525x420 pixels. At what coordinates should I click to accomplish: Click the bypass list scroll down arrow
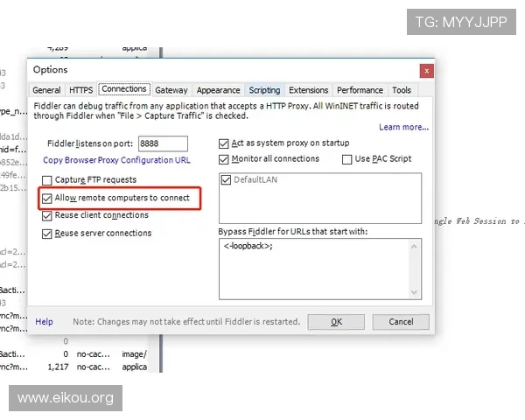pos(414,292)
